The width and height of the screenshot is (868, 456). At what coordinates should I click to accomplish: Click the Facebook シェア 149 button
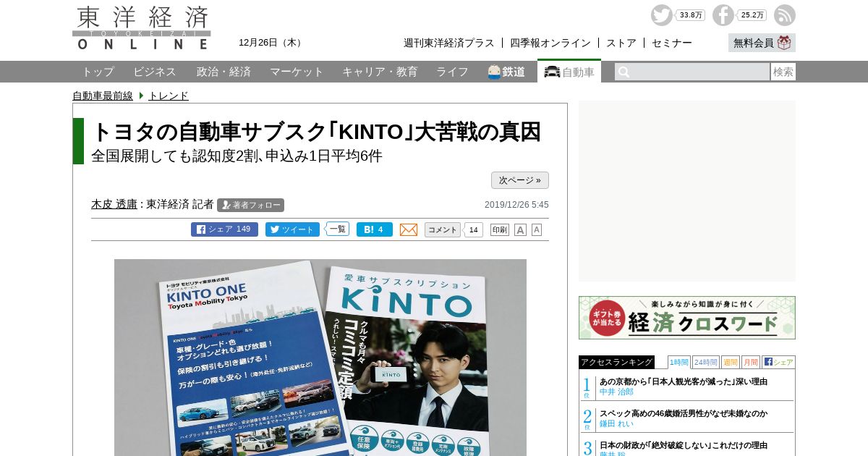(x=224, y=229)
